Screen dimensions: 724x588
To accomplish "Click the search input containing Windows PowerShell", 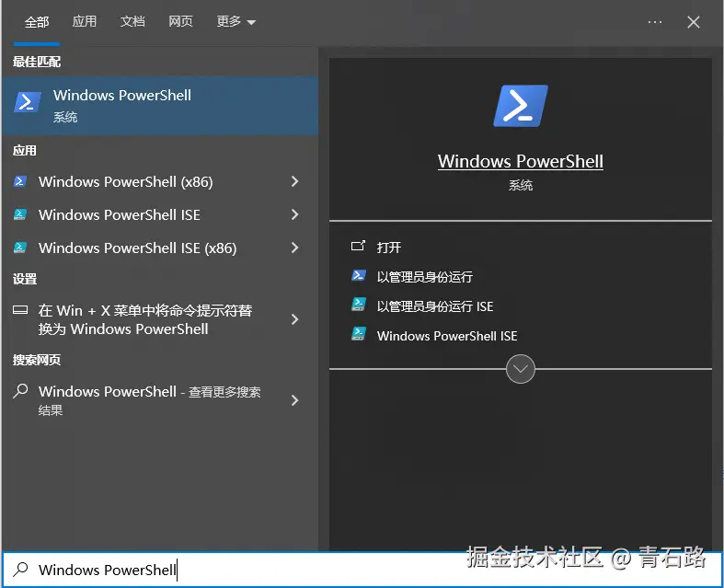I will pos(362,570).
